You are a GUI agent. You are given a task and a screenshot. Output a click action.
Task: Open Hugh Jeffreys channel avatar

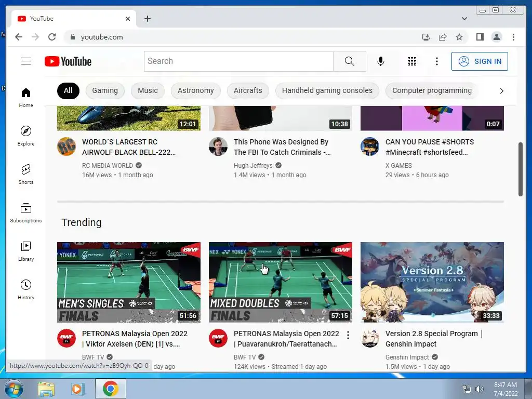pos(218,147)
